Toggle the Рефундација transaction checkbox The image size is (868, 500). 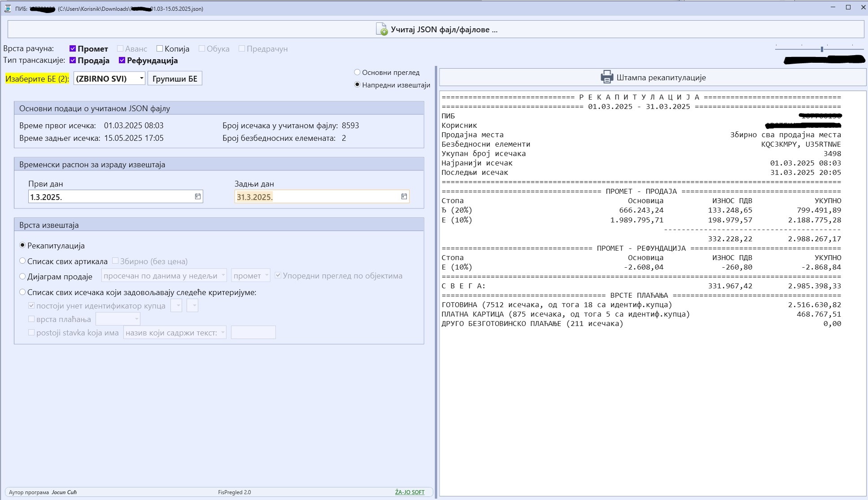122,60
